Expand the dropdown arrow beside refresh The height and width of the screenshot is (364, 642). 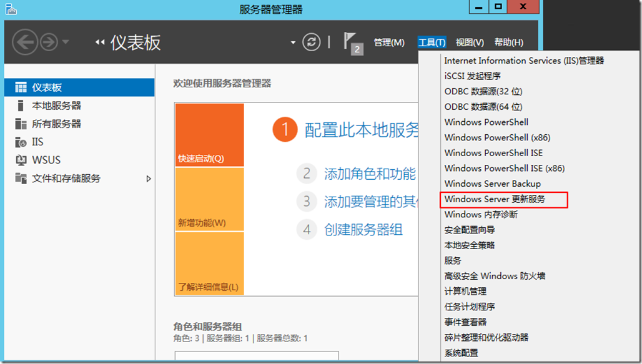coord(293,42)
